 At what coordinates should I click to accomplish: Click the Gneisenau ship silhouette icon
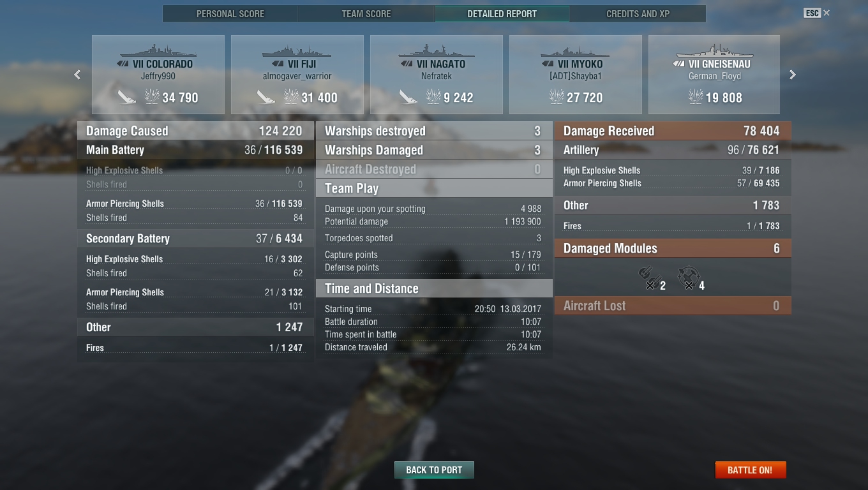click(715, 51)
